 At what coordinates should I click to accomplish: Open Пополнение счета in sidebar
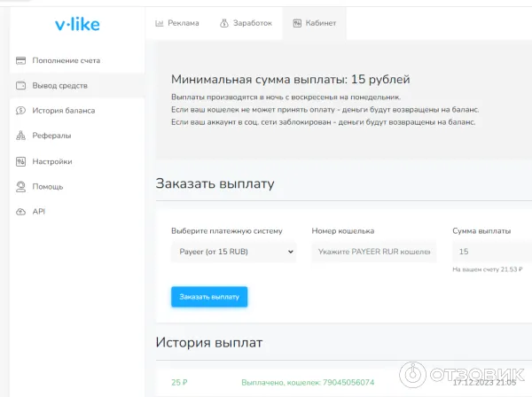77,60
